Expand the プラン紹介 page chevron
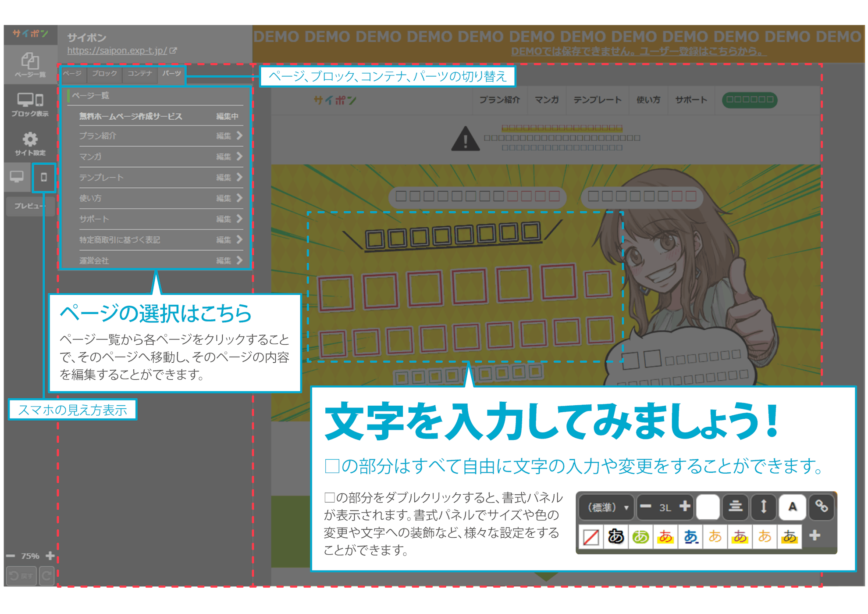 coord(239,136)
